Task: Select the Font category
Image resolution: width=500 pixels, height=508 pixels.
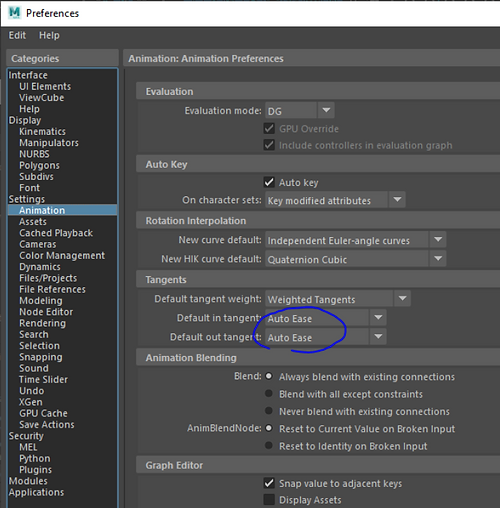Action: (29, 188)
